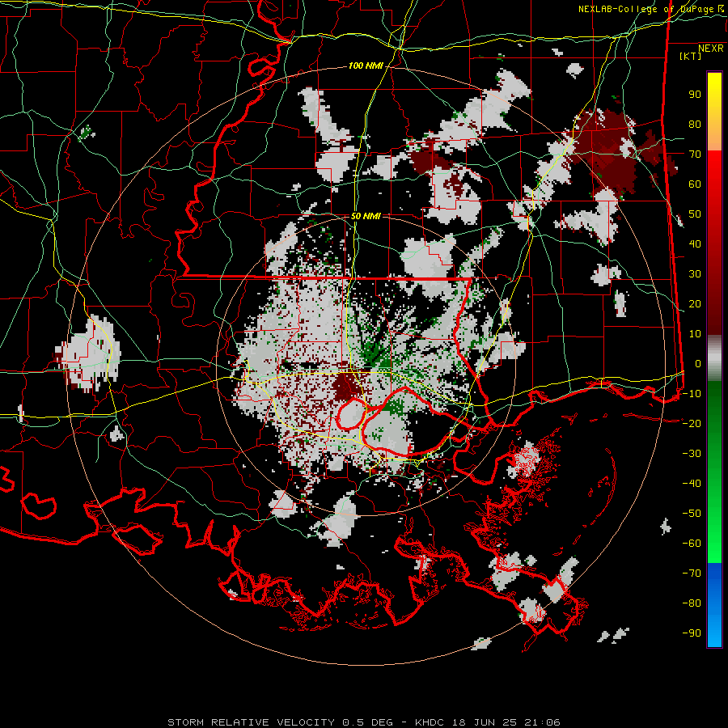
Task: Click the blue bottom color bar segment
Action: [714, 605]
